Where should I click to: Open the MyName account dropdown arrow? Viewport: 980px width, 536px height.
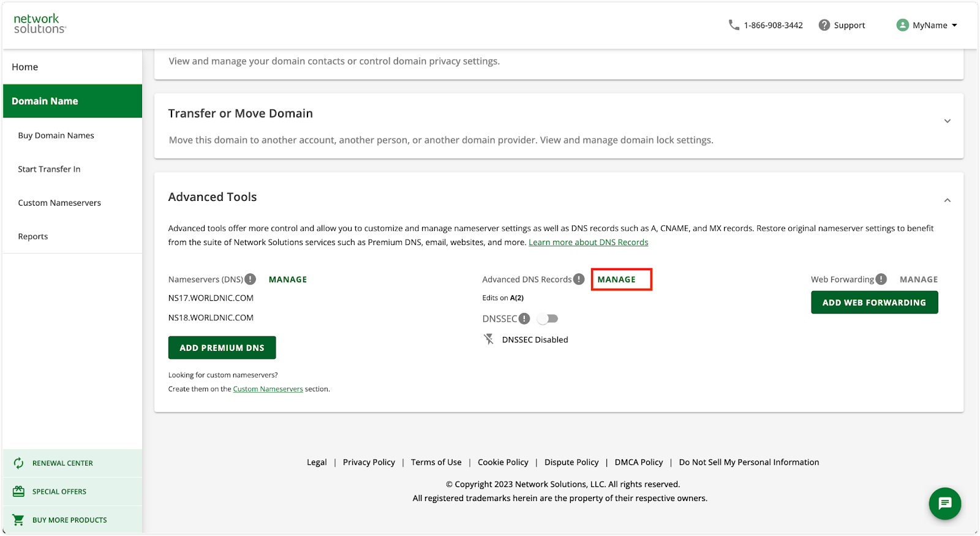coord(954,25)
